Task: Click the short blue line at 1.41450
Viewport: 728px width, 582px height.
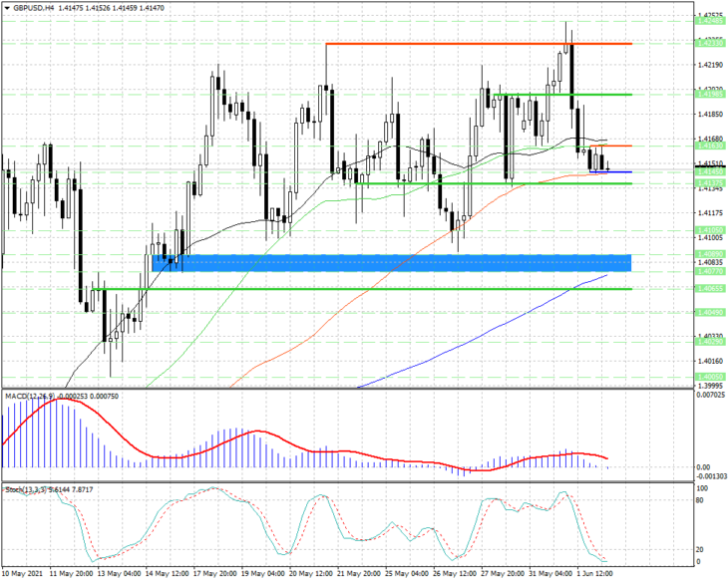Action: pos(610,172)
